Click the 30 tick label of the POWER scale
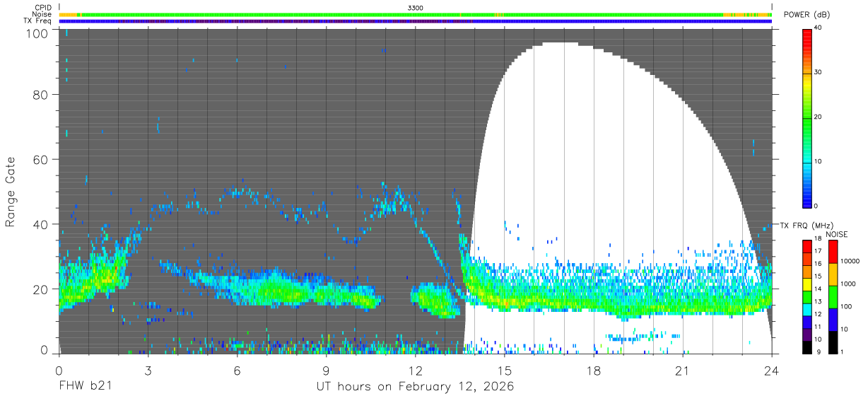 pos(819,73)
